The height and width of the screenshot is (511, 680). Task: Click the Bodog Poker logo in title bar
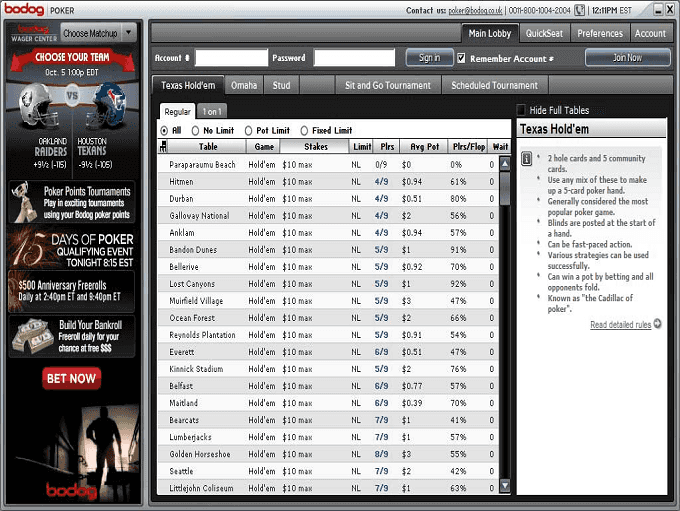point(39,10)
